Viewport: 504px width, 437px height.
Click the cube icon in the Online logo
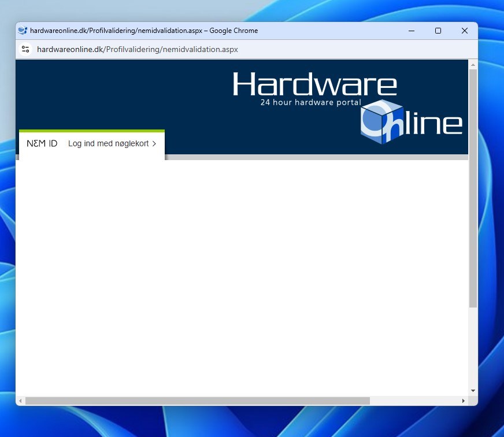point(382,121)
